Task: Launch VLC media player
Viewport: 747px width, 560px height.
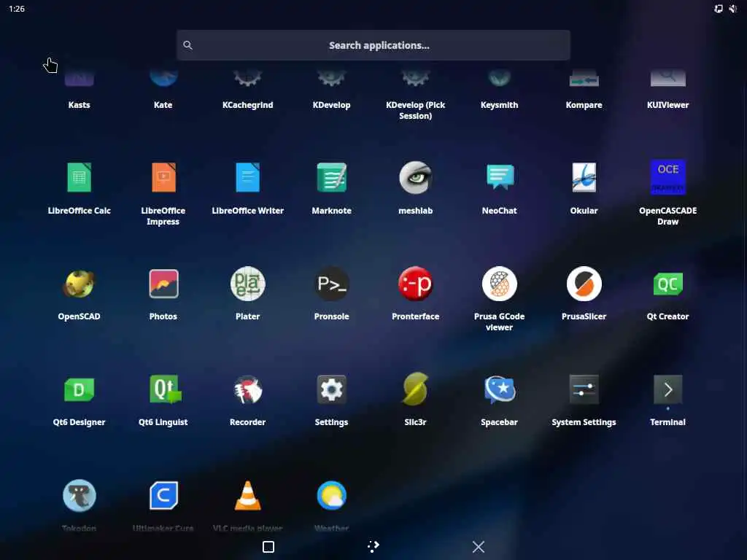Action: pos(248,506)
